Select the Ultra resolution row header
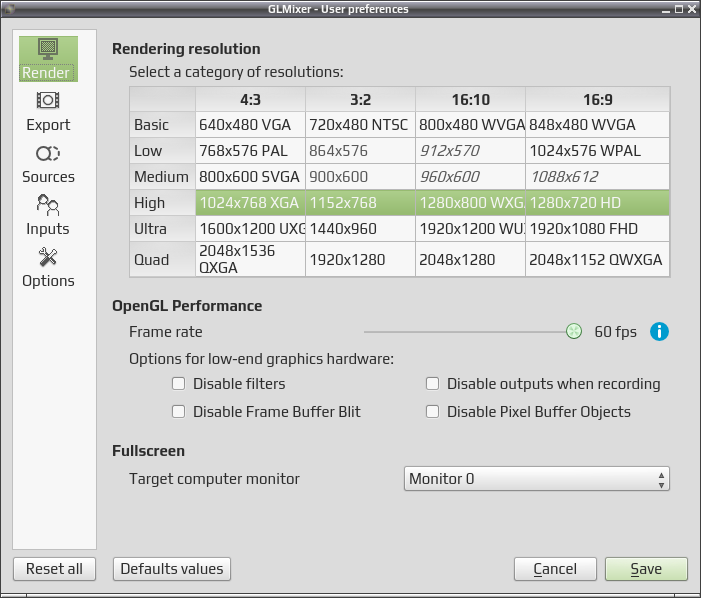701x598 pixels. point(162,228)
